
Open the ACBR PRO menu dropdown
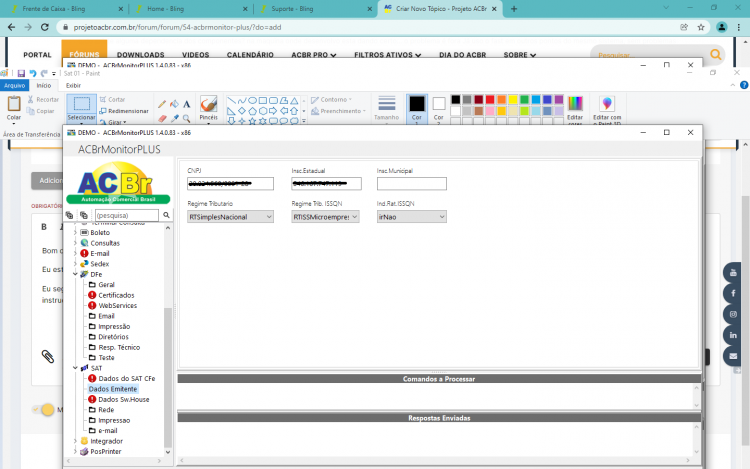314,55
